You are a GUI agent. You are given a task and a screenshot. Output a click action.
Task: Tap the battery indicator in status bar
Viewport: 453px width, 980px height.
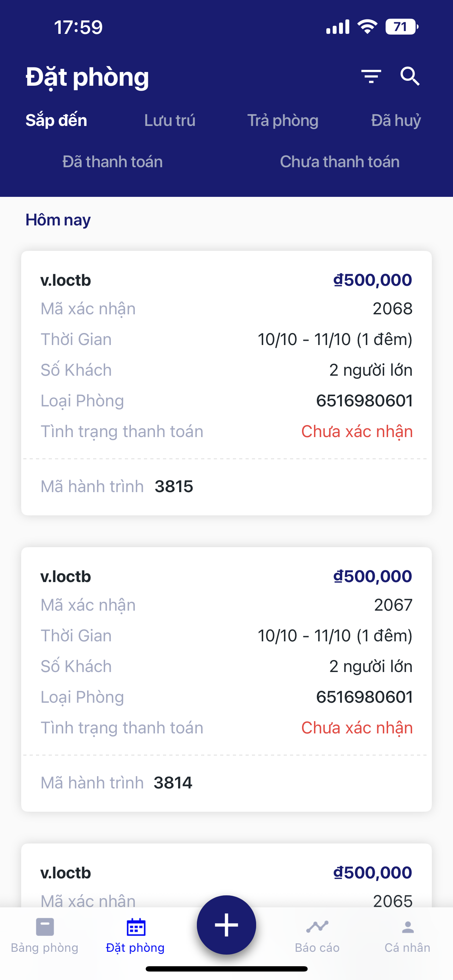[x=401, y=27]
